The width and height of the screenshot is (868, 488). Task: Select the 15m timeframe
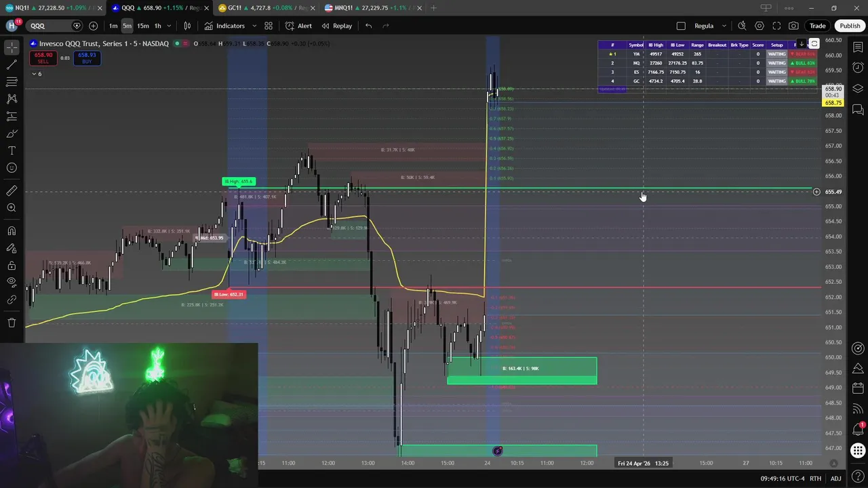143,26
